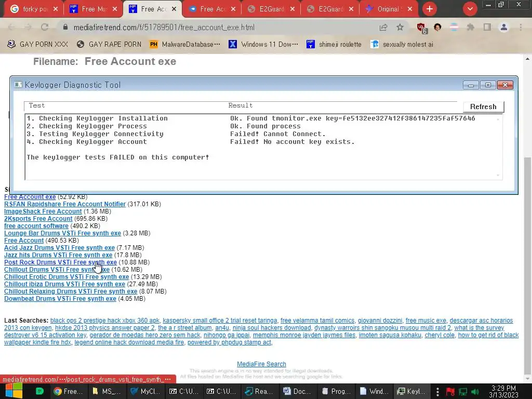532x399 pixels.
Task: Open Jazz hits Drums VSTi Free synth exe
Action: click(58, 255)
